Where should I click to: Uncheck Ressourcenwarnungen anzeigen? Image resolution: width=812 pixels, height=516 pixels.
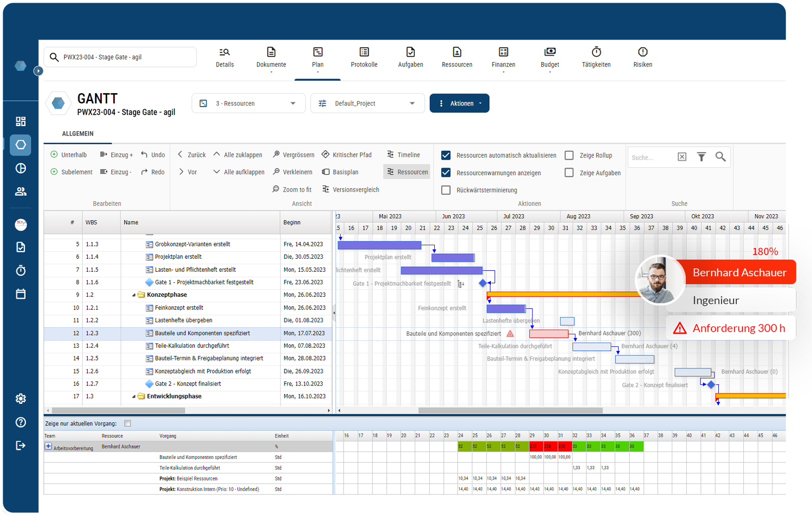(x=446, y=173)
